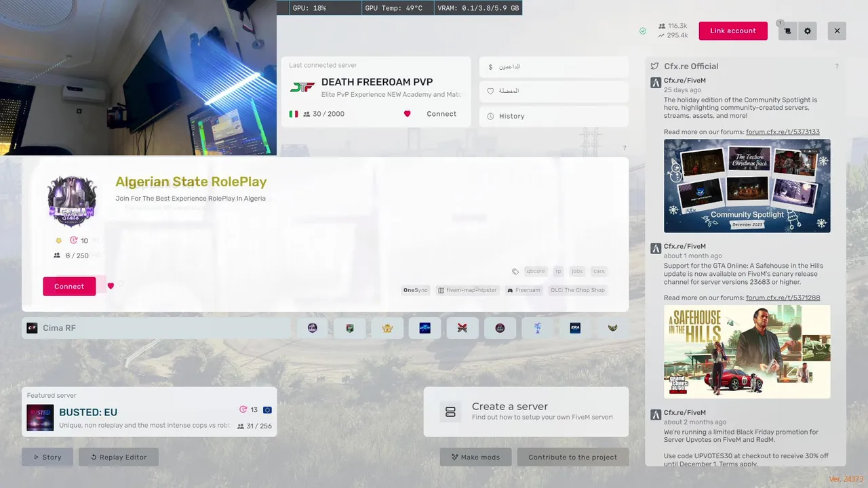Click Contribute to the project
The image size is (868, 488).
tap(573, 457)
